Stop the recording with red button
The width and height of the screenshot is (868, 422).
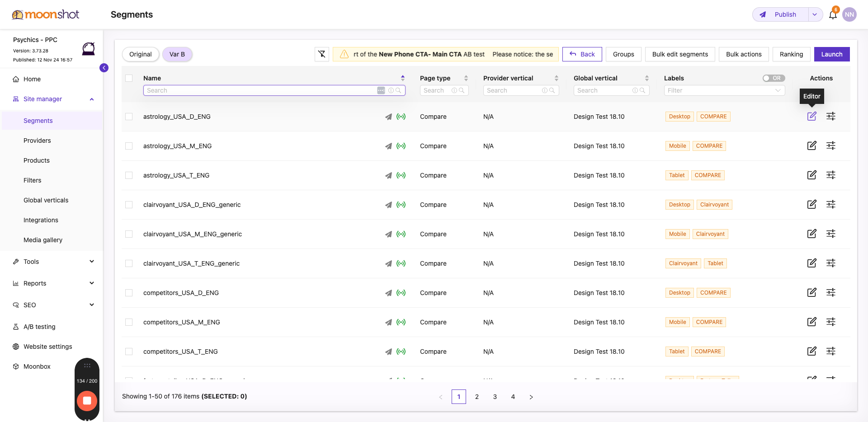click(87, 401)
